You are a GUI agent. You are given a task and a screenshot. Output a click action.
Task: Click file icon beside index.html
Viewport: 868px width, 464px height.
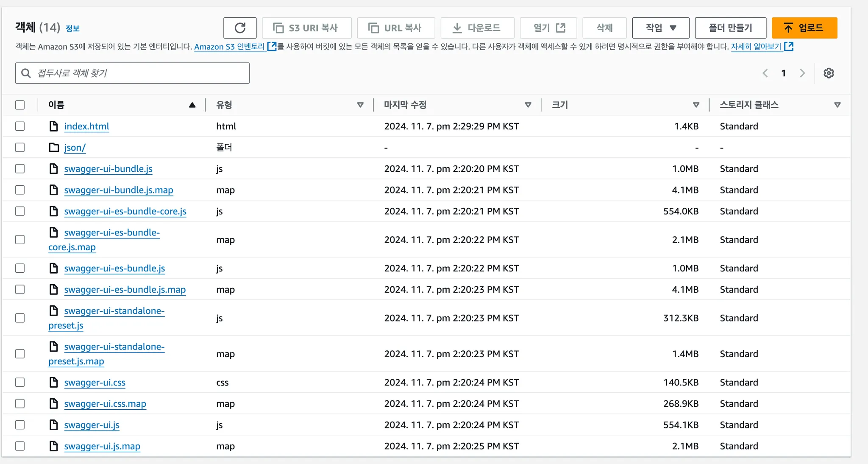54,126
